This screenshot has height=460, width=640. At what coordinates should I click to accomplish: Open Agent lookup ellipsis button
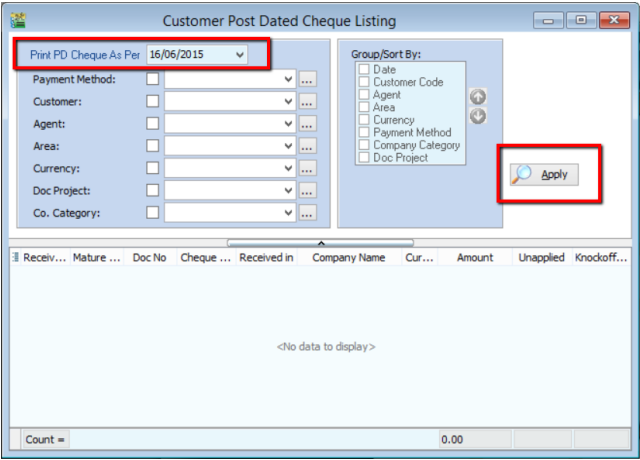[308, 123]
